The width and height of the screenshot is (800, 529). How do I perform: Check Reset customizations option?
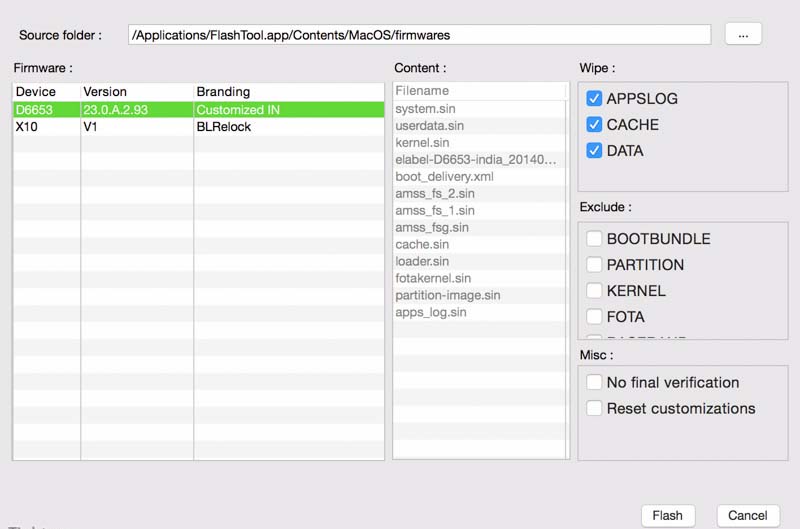click(x=594, y=408)
